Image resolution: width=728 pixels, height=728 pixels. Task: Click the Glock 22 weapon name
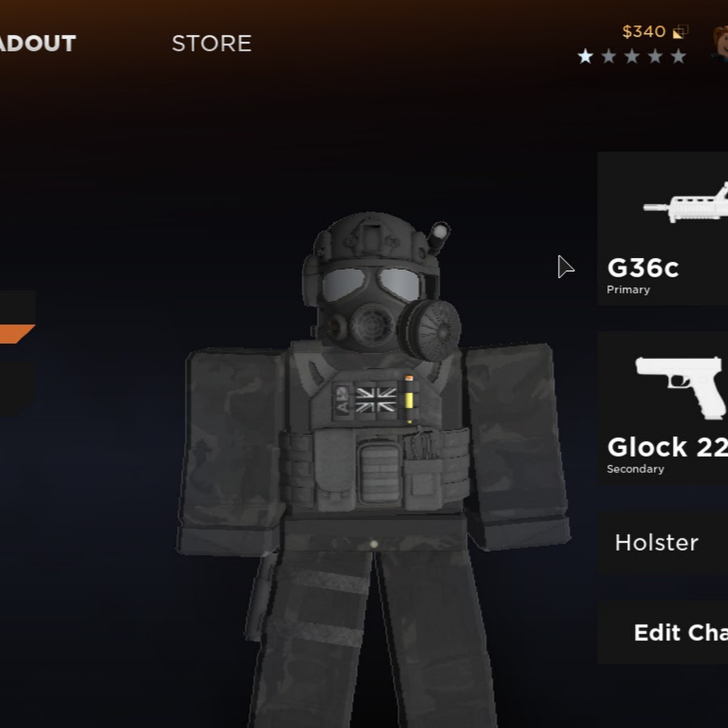(667, 447)
